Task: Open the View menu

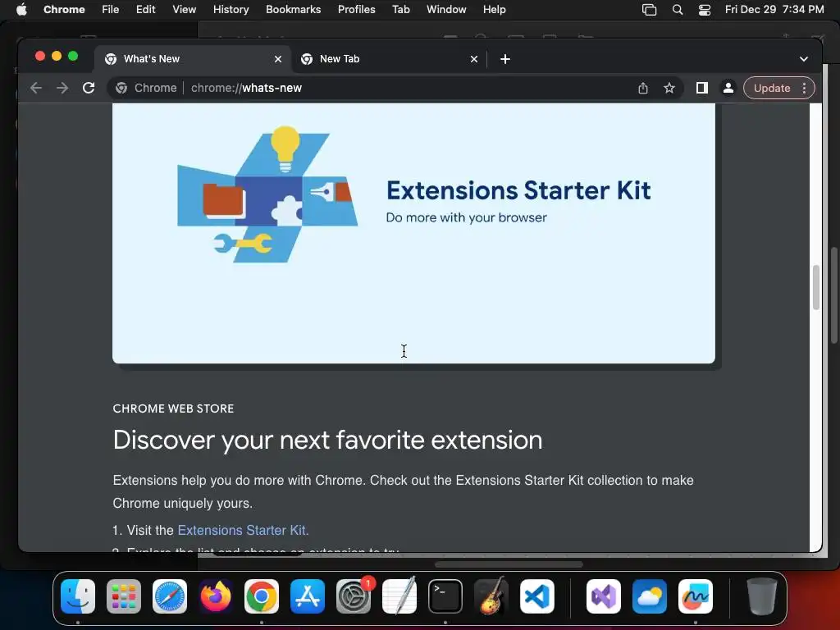Action: coord(185,10)
